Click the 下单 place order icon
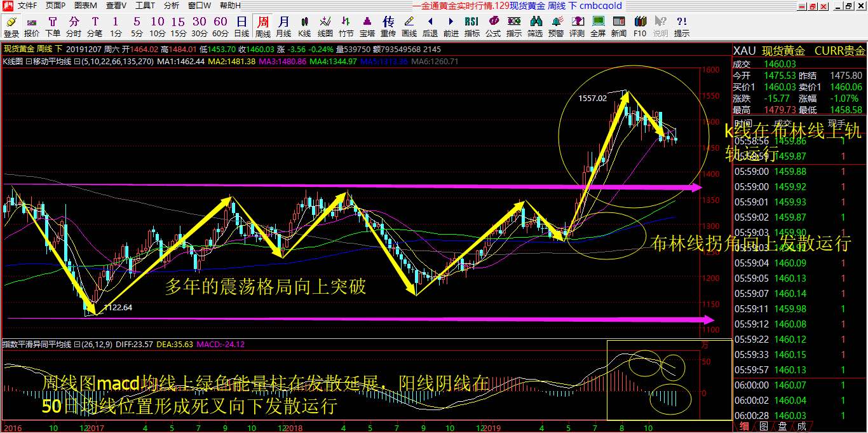The height and width of the screenshot is (433, 868). point(53,27)
